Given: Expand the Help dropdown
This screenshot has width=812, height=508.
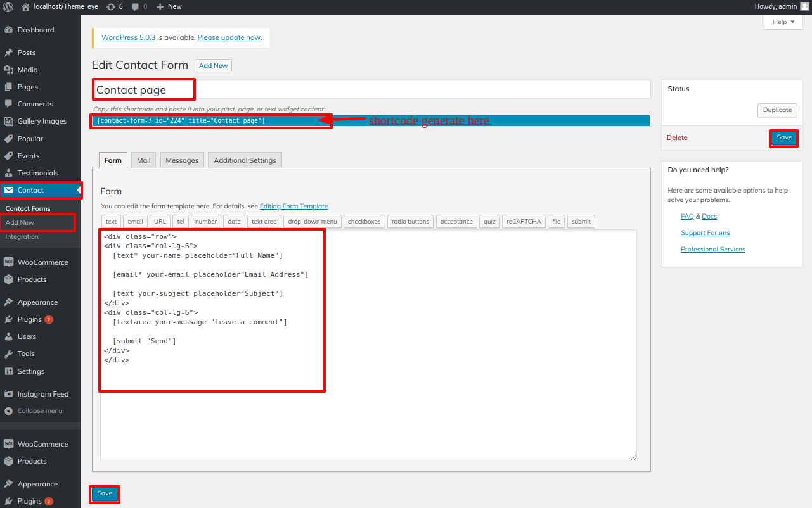Looking at the screenshot, I should [x=783, y=22].
